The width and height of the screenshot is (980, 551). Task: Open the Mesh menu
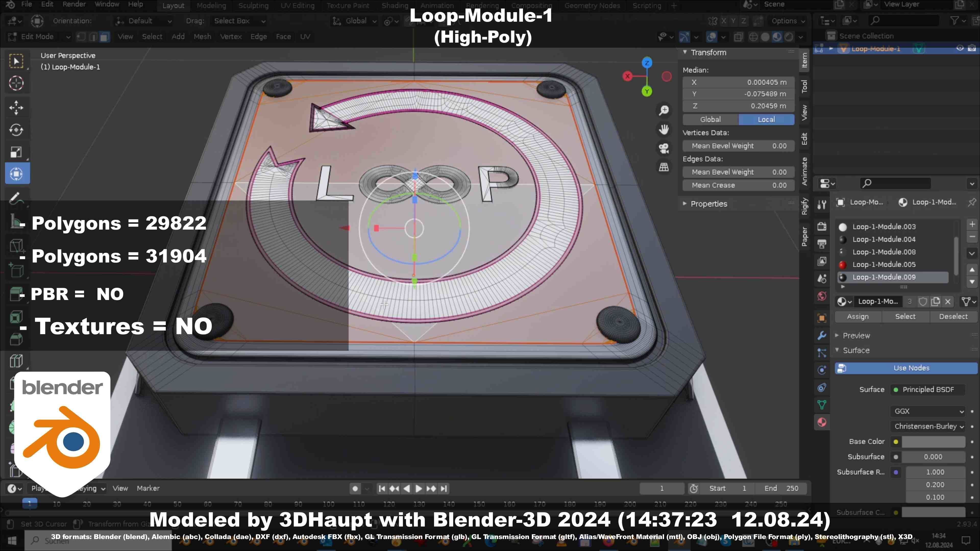tap(202, 36)
